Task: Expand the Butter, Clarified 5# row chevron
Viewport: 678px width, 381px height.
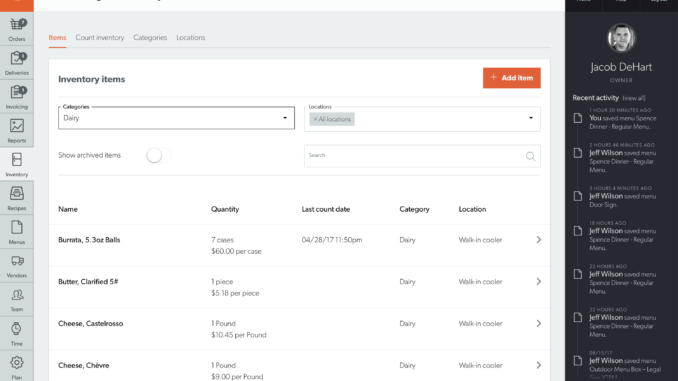Action: 539,282
